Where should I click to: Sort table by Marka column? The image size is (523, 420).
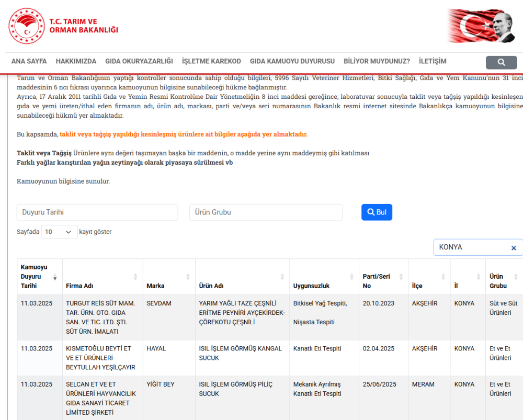point(188,277)
